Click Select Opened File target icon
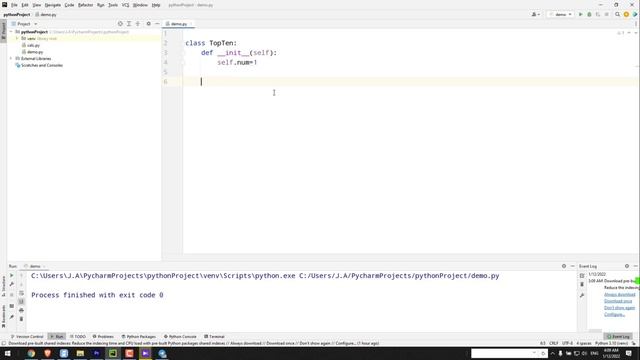The image size is (640, 360). 120,24
